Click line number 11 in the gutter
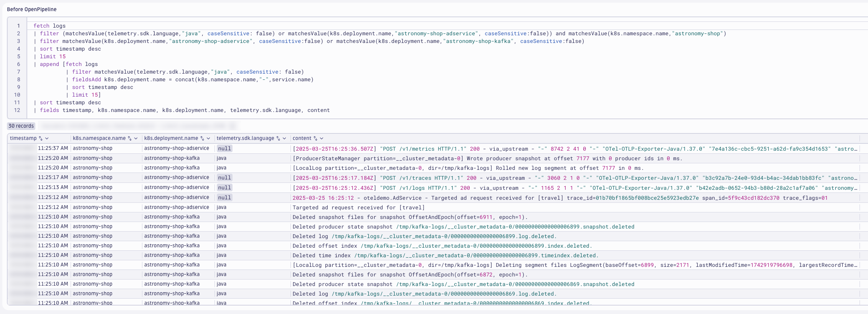Image resolution: width=868 pixels, height=314 pixels. [x=17, y=102]
